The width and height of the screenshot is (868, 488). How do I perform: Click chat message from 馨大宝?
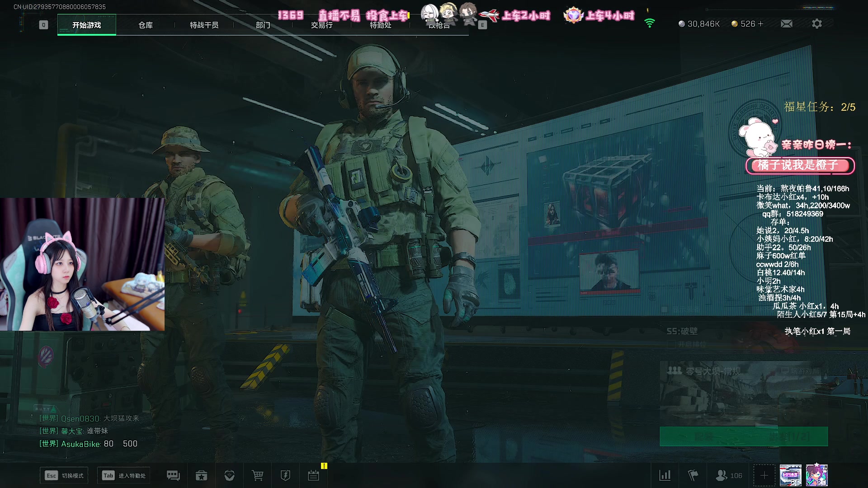[74, 431]
